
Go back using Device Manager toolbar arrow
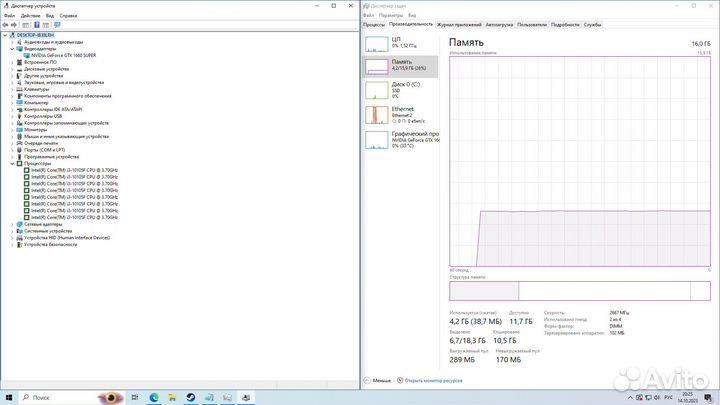pos(5,25)
